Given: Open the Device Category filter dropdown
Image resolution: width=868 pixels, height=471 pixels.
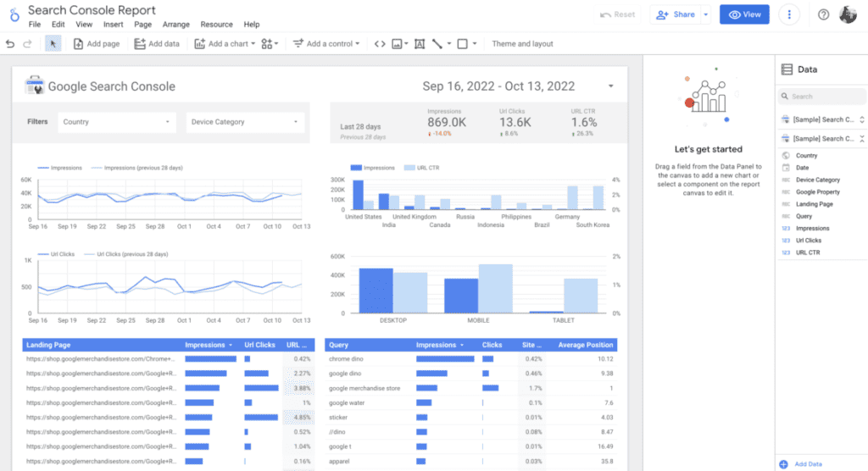Looking at the screenshot, I should 245,122.
